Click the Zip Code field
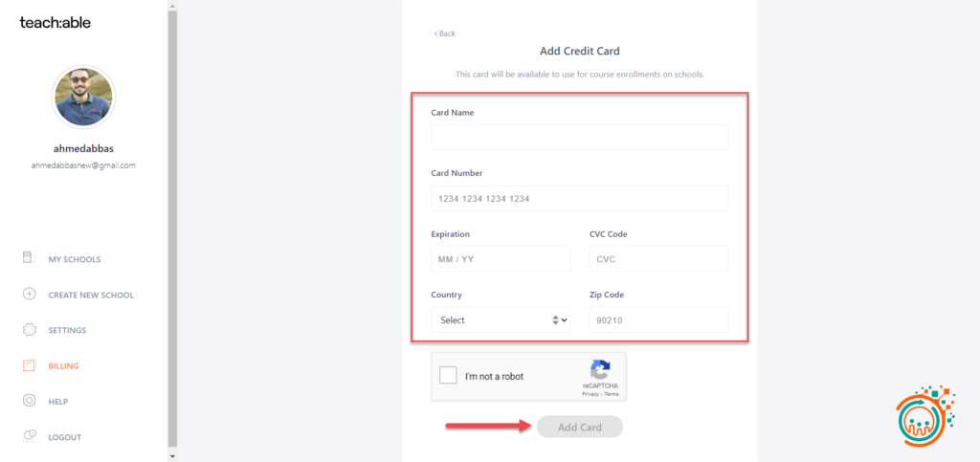 658,319
